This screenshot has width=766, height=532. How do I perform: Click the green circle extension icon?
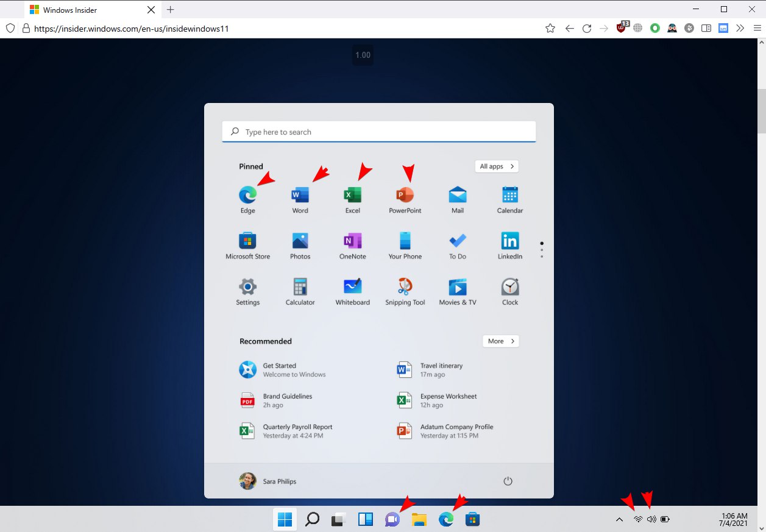coord(655,28)
